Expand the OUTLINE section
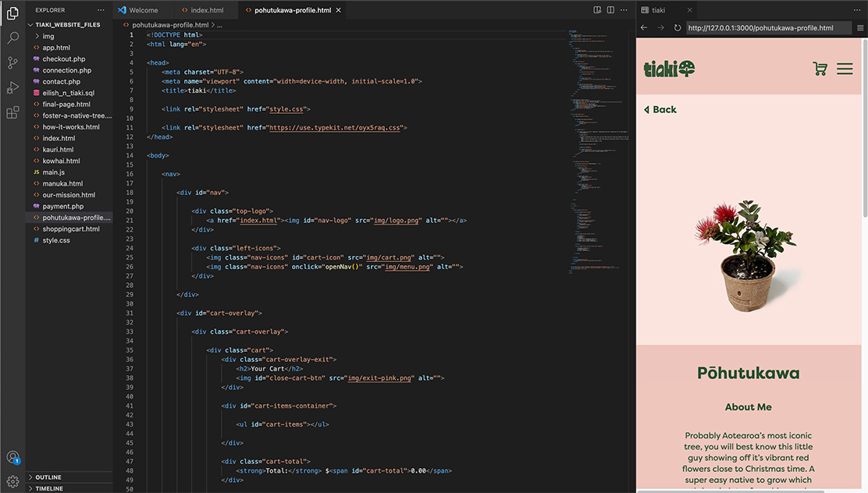The width and height of the screenshot is (868, 493). (x=48, y=477)
